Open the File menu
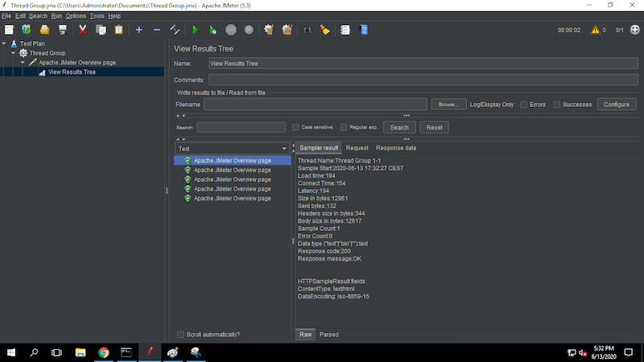The height and width of the screenshot is (362, 644). point(6,16)
